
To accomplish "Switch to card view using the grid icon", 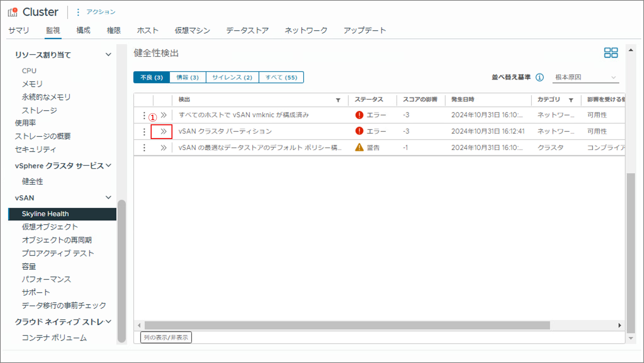I will (x=611, y=53).
